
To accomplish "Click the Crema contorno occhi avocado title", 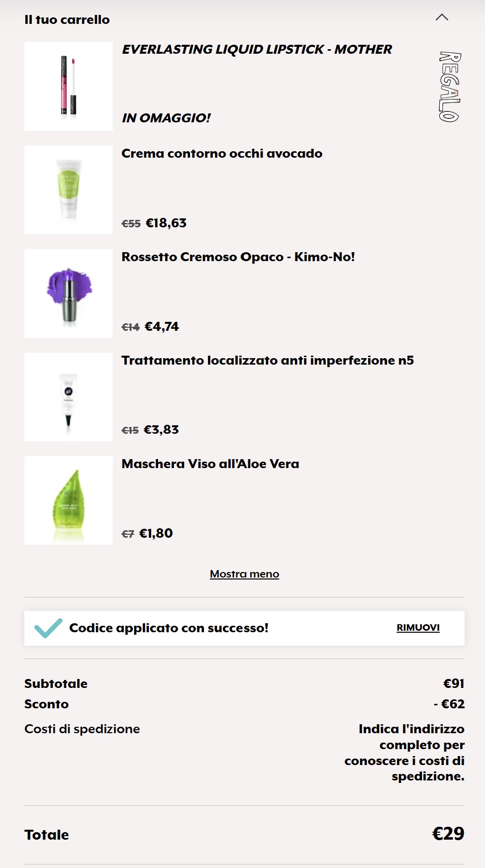I will click(222, 154).
